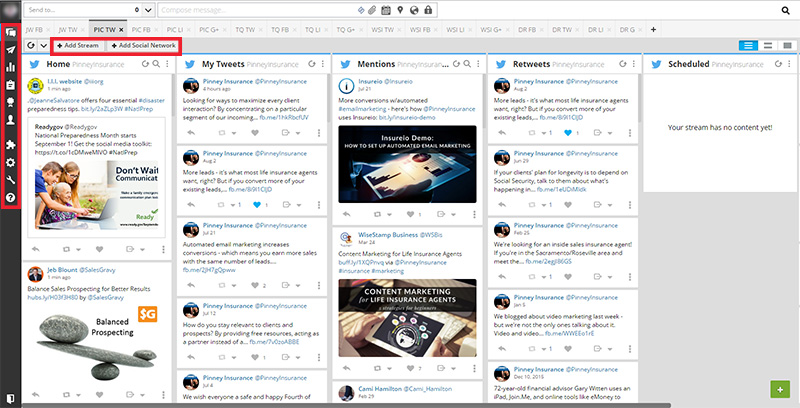This screenshot has height=408, width=800.
Task: Open send-to dropdown on Retweets 'More leads' tweet
Action: (x=610, y=134)
